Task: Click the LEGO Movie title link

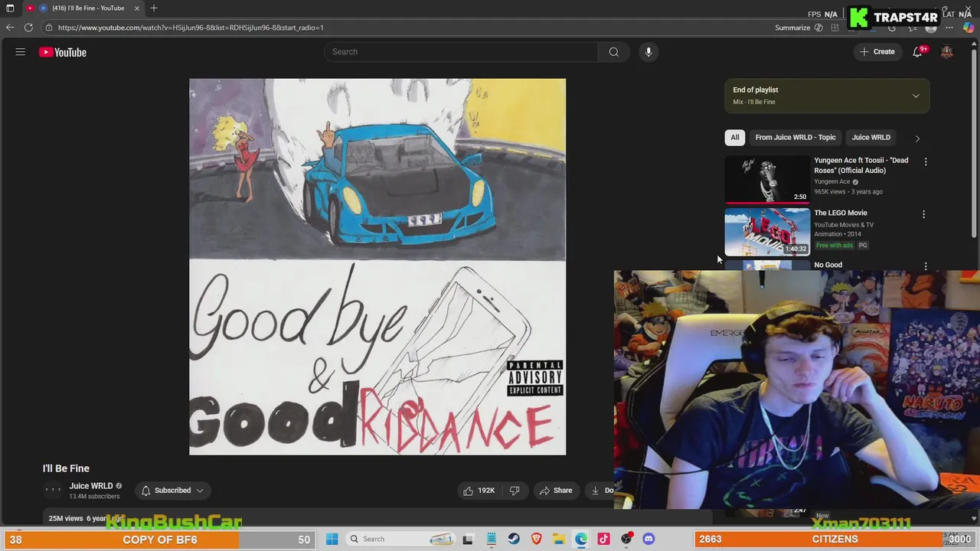Action: pyautogui.click(x=841, y=213)
